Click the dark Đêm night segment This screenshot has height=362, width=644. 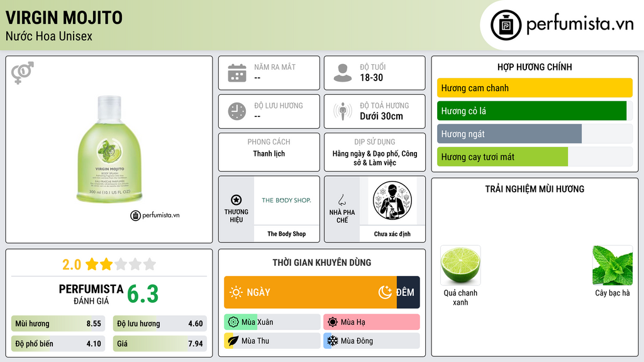point(408,292)
